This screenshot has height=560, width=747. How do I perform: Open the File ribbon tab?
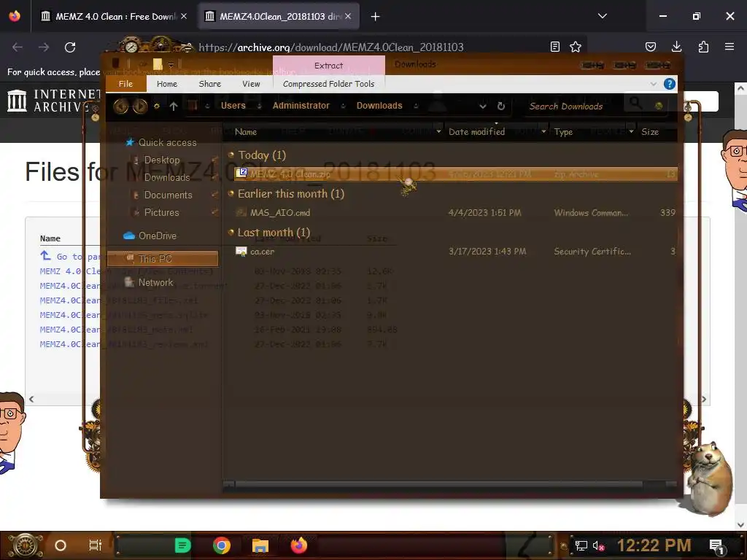coord(125,84)
